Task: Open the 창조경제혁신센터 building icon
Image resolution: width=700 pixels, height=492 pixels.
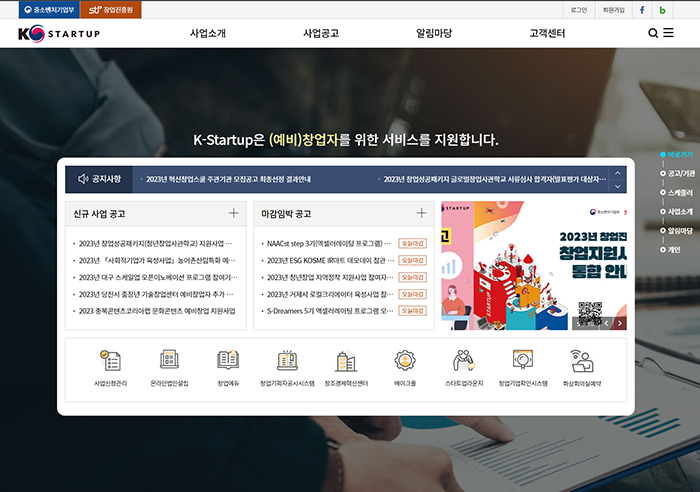Action: 346,361
